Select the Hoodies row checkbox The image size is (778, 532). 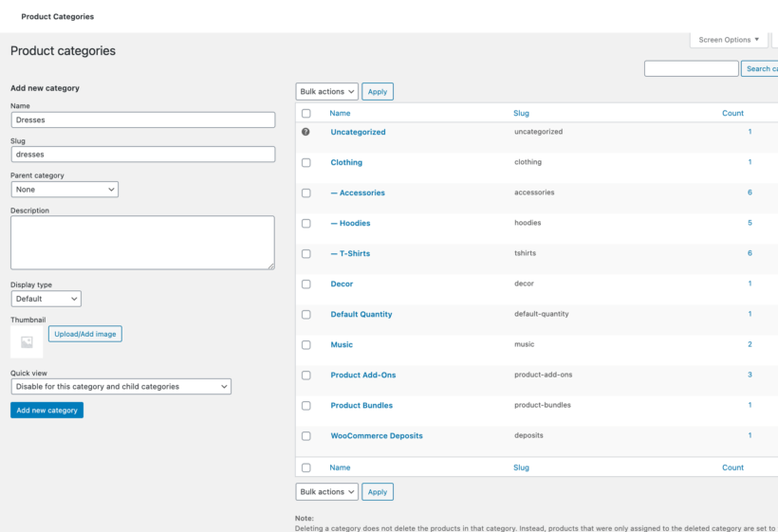(306, 224)
